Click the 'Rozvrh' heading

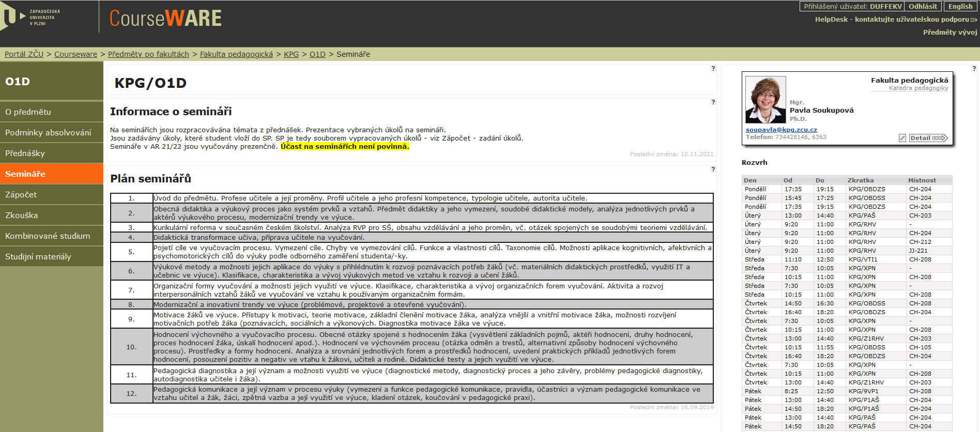(x=755, y=162)
